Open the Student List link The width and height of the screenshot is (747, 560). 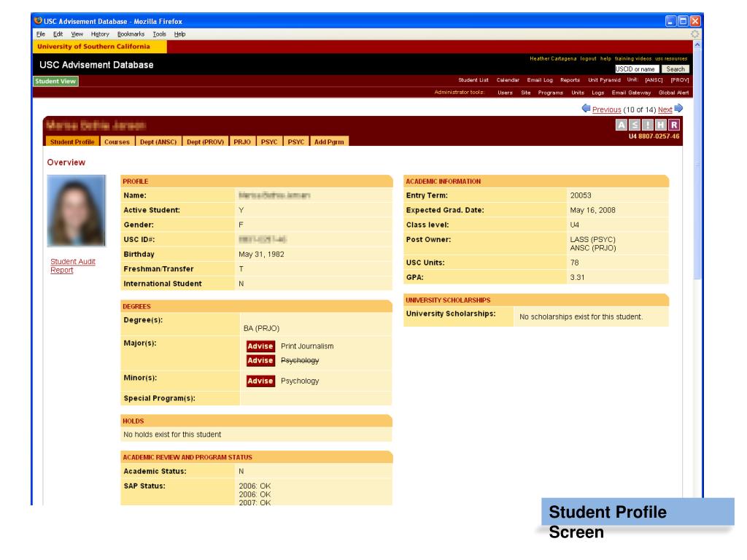tap(473, 80)
